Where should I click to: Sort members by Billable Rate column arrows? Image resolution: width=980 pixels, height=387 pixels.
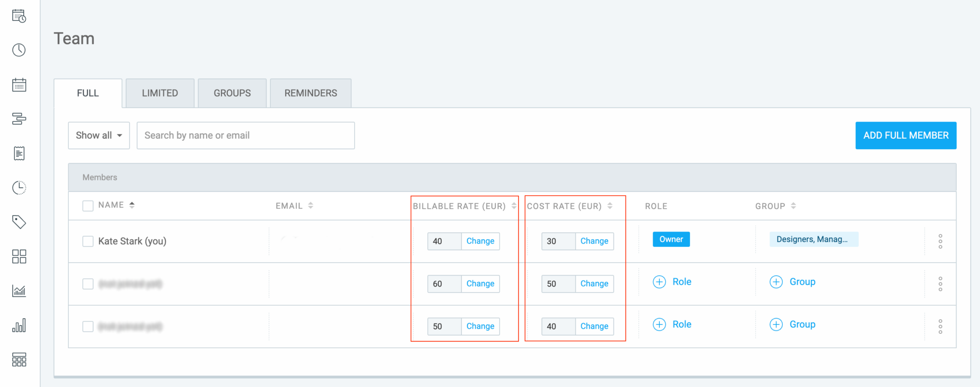(x=514, y=206)
